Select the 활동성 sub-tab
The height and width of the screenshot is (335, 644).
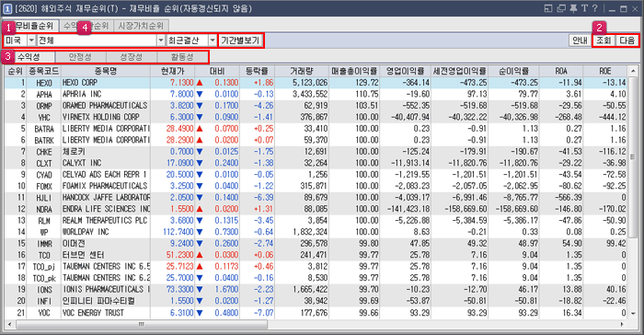[x=182, y=57]
